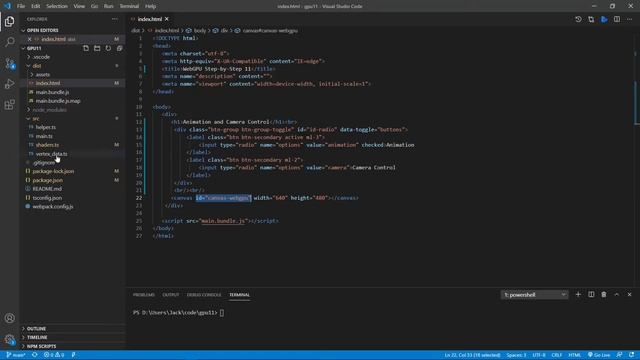Change UTF-8 encoding in status bar
The width and height of the screenshot is (640, 360).
(x=539, y=355)
